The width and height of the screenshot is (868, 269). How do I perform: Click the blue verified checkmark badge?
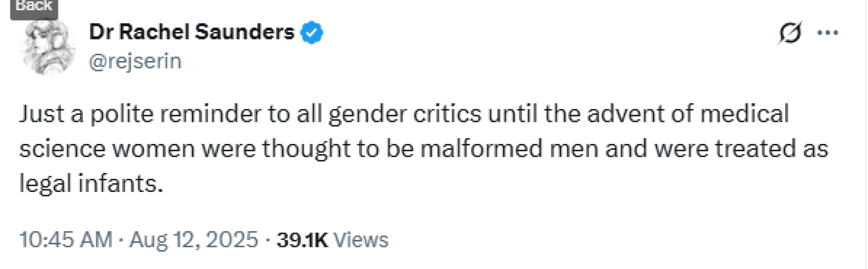(312, 33)
